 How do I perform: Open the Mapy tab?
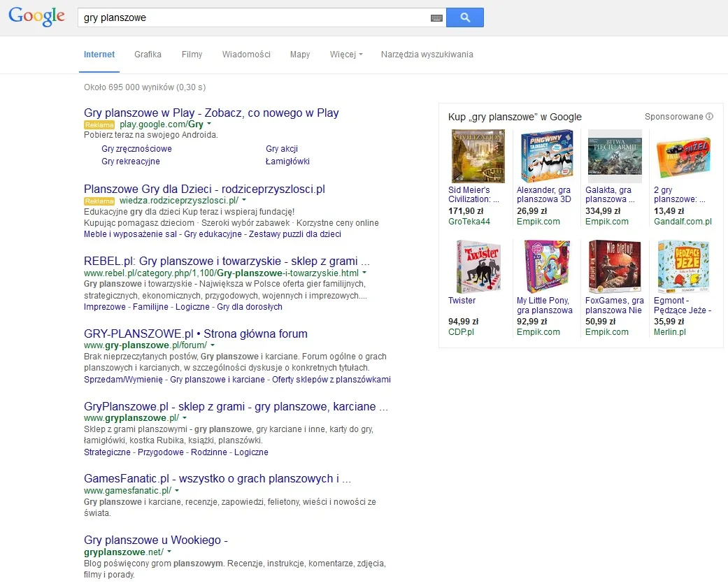click(300, 55)
